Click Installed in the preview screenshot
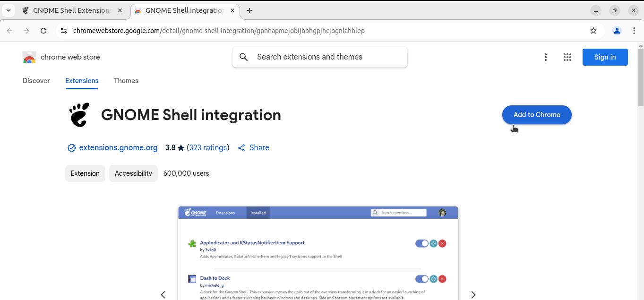Image resolution: width=644 pixels, height=300 pixels. (258, 213)
